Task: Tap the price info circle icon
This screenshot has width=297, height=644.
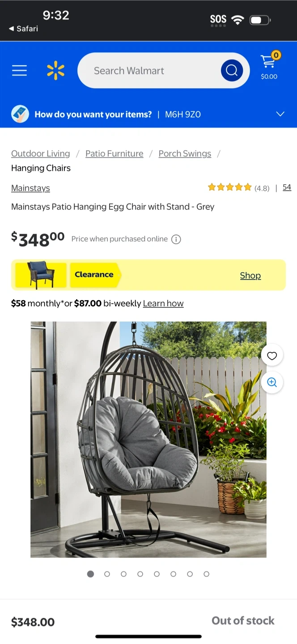Action: click(x=176, y=239)
